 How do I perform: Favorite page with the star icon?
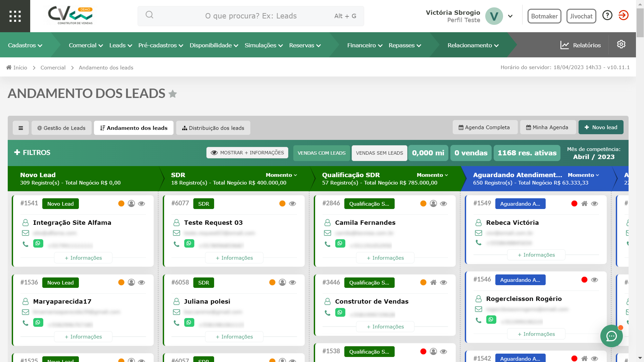pos(173,94)
